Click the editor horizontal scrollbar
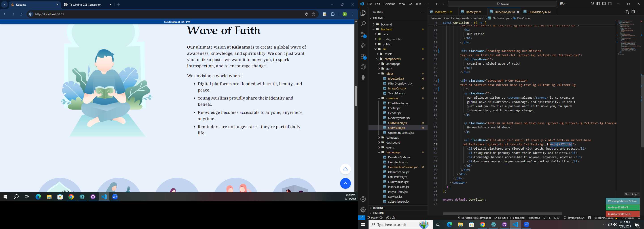Screen dimensions: 644x229 click(502, 214)
